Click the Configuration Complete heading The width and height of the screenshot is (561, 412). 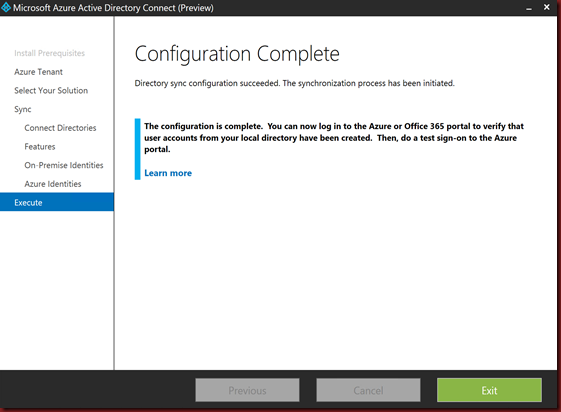[x=237, y=54]
